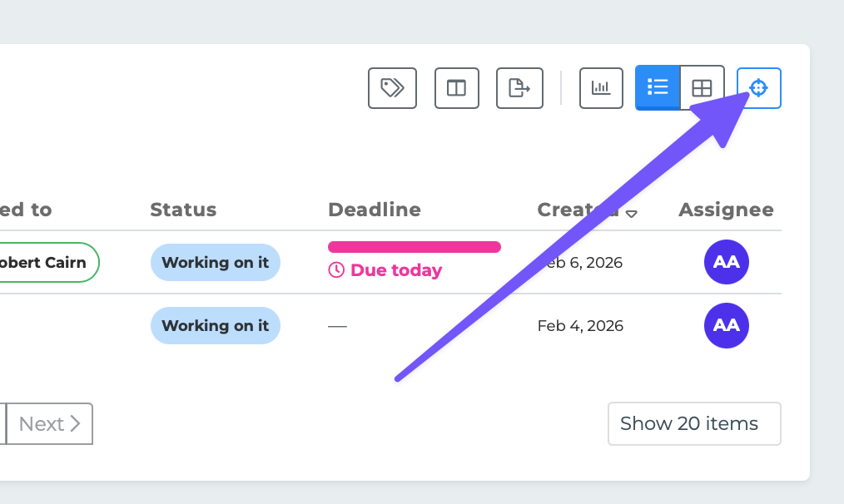Open the Show 20 items dropdown
The width and height of the screenshot is (844, 504).
[693, 423]
